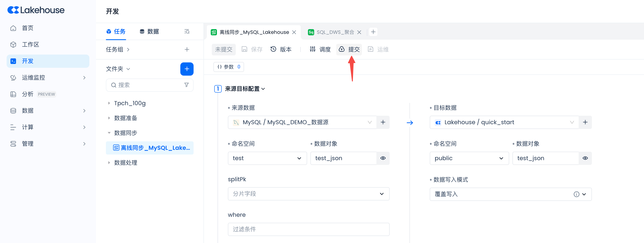Add new source data with plus icon

(383, 122)
